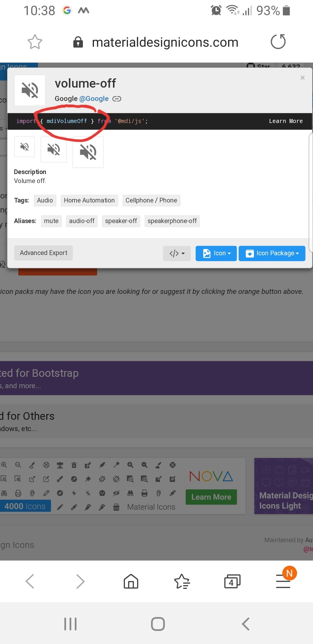Screen dimensions: 313x644
Task: Click the audio-off alias
Action: [x=82, y=221]
